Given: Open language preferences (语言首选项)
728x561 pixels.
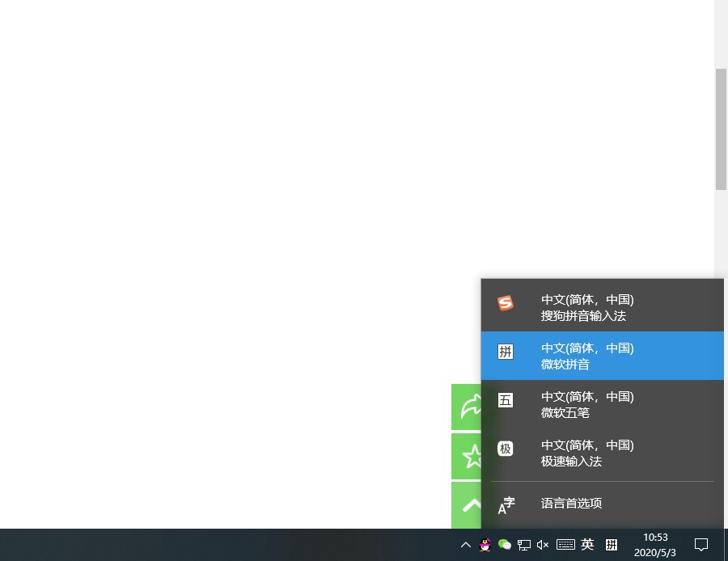Looking at the screenshot, I should click(602, 504).
